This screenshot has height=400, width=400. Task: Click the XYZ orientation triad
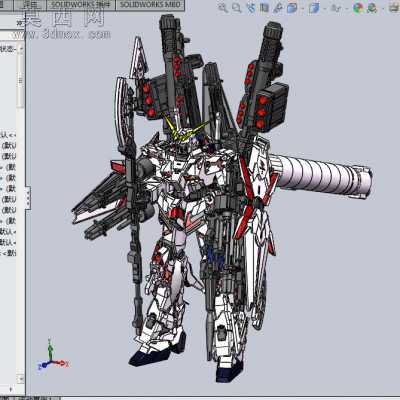tap(53, 355)
